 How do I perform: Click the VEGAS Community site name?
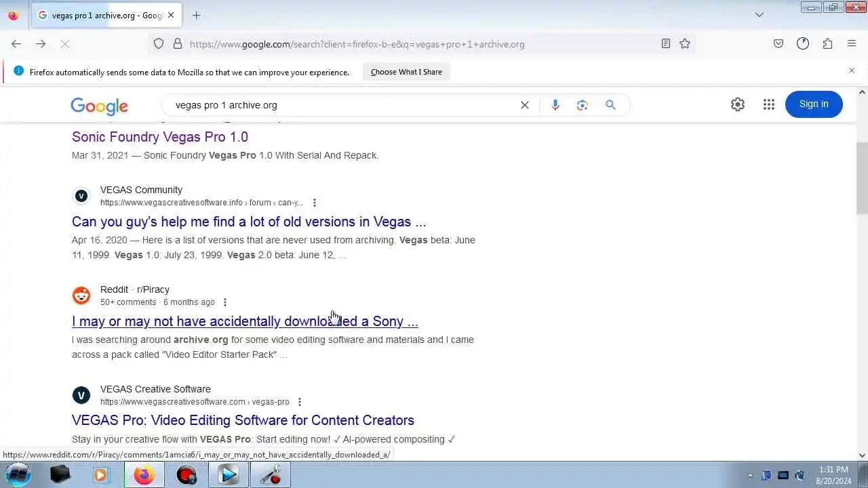pos(141,190)
